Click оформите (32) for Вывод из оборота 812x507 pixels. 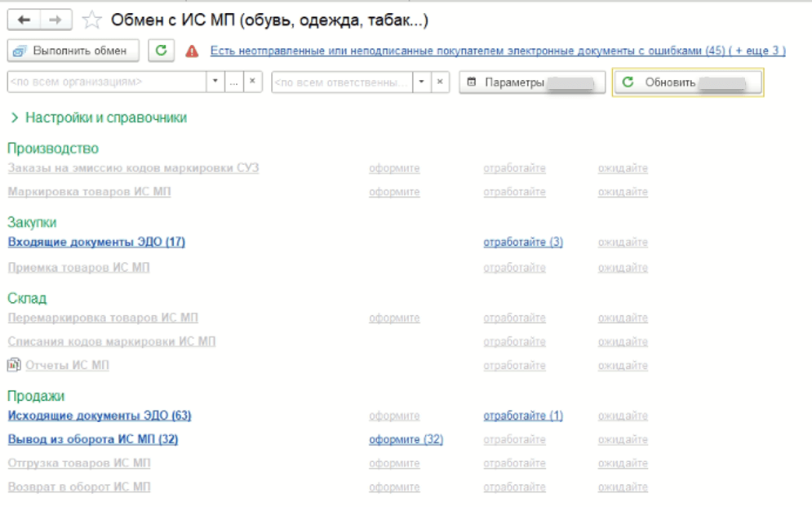pyautogui.click(x=406, y=439)
